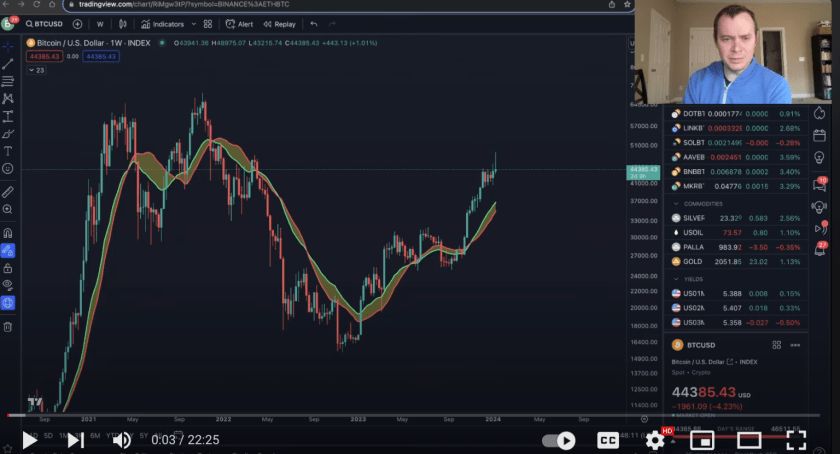The height and width of the screenshot is (454, 840).
Task: Change candlestick chart type
Action: pyautogui.click(x=123, y=24)
